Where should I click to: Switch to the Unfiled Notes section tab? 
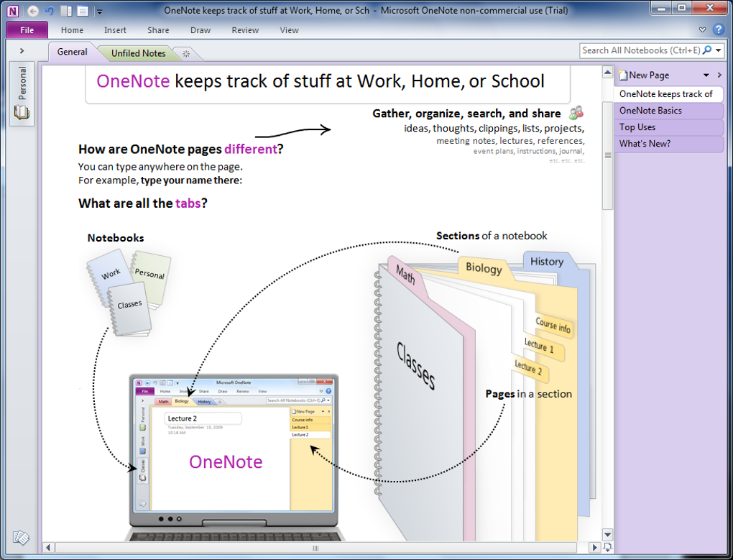138,53
